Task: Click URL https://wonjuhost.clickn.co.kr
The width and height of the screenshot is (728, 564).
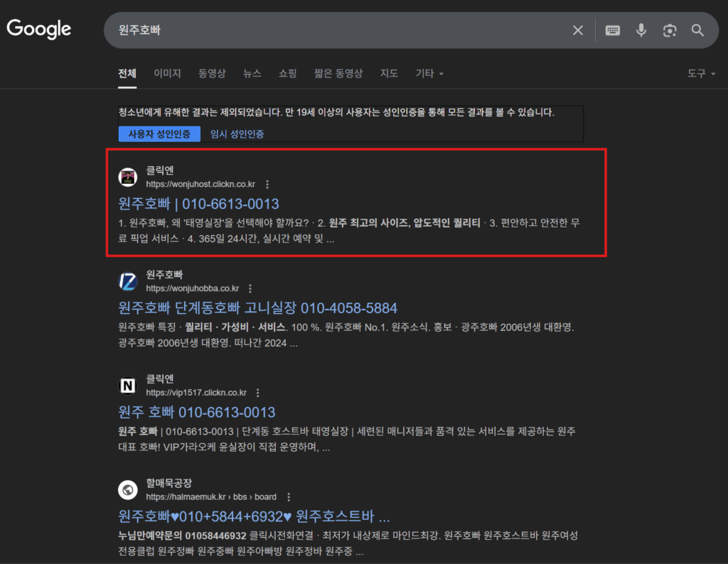Action: (200, 184)
